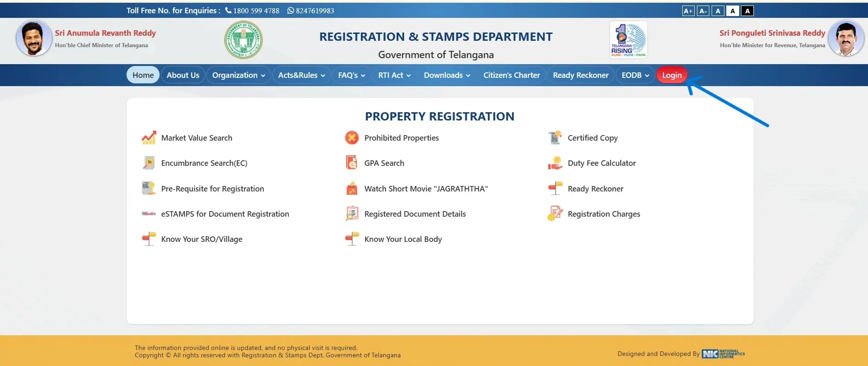Click toll free number 1800 599 4788

256,11
